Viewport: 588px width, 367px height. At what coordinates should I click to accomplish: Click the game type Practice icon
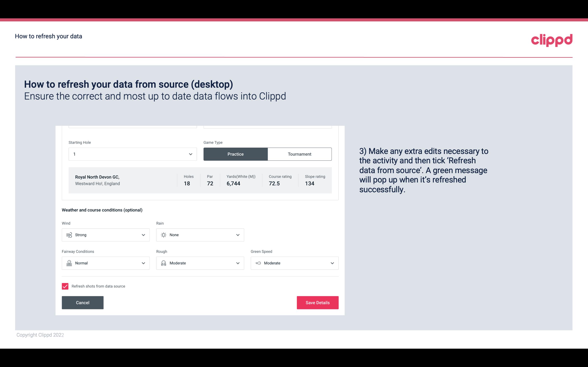point(235,154)
